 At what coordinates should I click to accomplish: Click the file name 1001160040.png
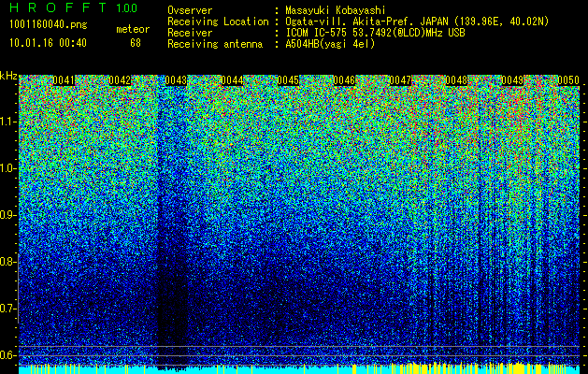tap(49, 24)
